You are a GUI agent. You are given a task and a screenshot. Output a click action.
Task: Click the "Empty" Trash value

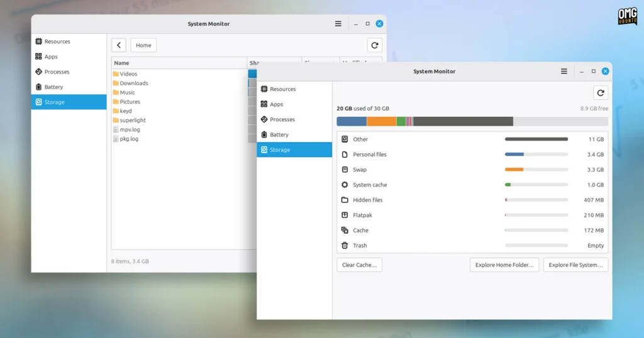click(x=596, y=245)
